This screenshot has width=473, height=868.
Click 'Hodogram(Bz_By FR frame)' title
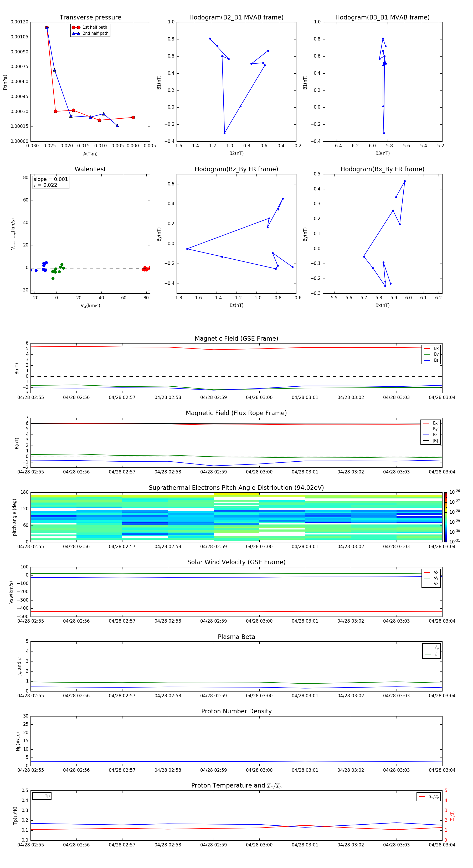click(x=236, y=169)
